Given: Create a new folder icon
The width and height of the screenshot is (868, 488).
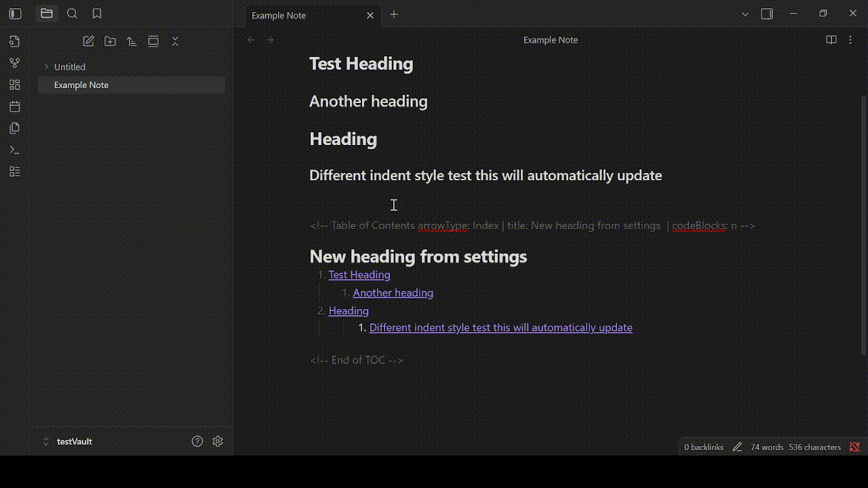Looking at the screenshot, I should (110, 41).
